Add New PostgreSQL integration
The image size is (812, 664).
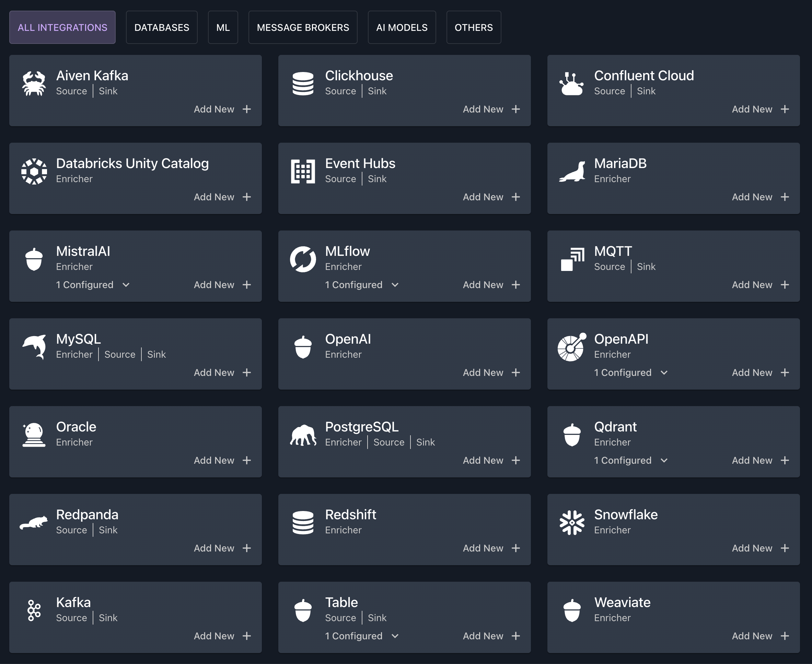coord(491,461)
